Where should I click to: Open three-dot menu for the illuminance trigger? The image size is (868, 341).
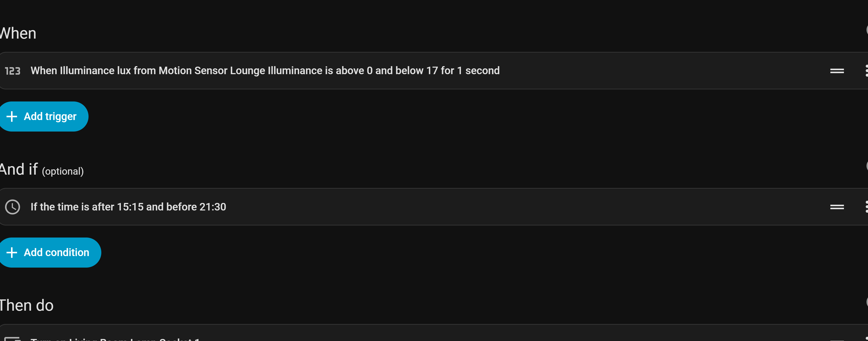[866, 71]
